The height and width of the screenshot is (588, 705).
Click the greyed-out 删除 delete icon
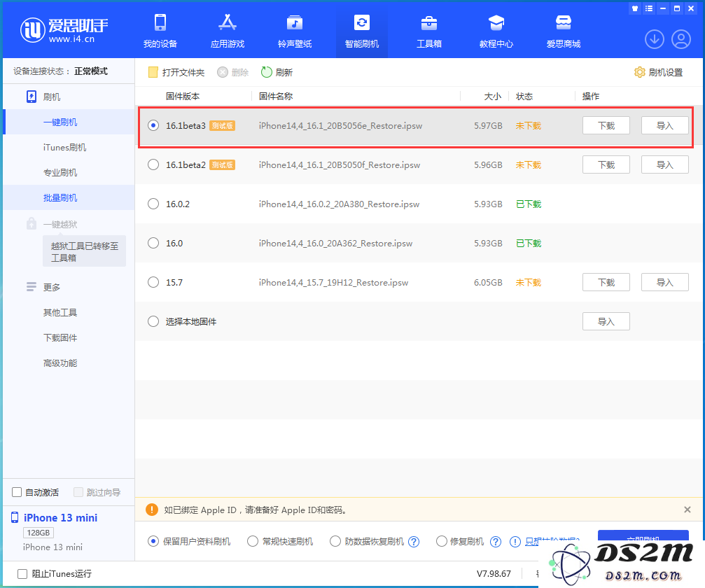[223, 72]
